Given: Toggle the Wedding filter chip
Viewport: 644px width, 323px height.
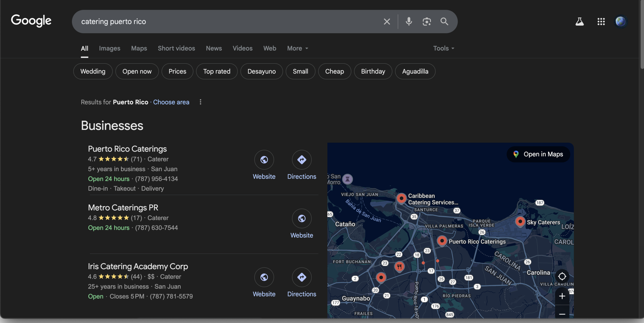Looking at the screenshot, I should pyautogui.click(x=93, y=71).
